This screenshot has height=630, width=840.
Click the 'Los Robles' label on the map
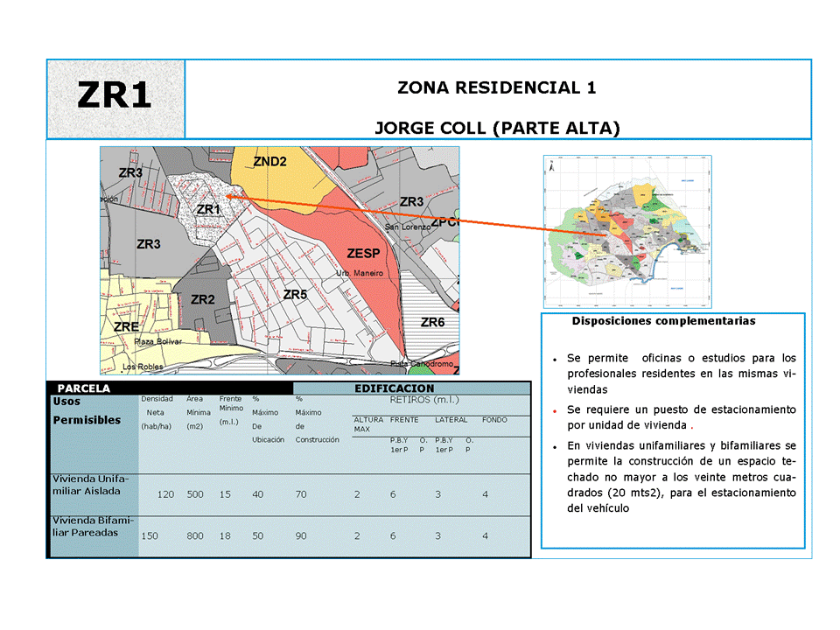point(143,367)
